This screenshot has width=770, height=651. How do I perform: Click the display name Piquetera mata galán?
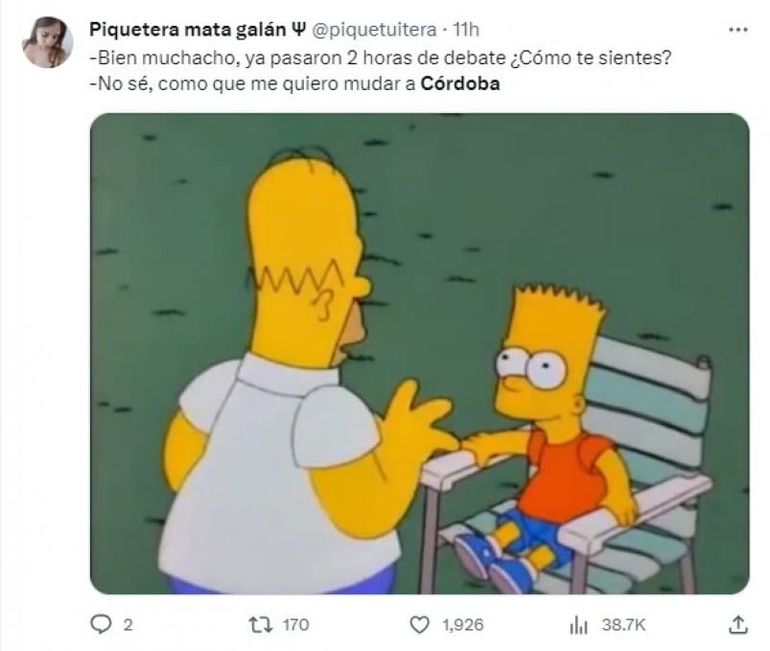[188, 30]
